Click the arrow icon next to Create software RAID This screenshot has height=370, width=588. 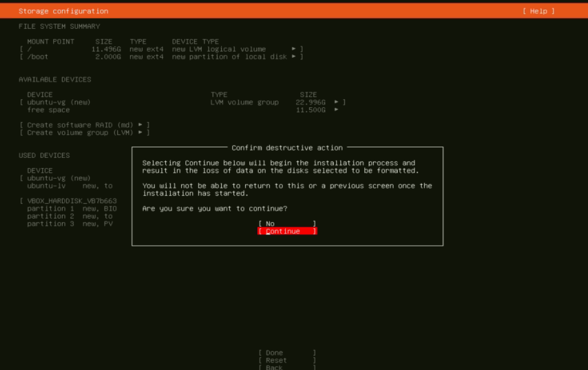point(141,125)
